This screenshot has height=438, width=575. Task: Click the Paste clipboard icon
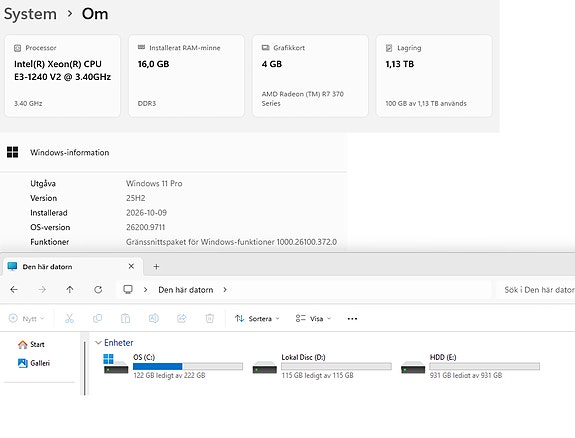125,318
